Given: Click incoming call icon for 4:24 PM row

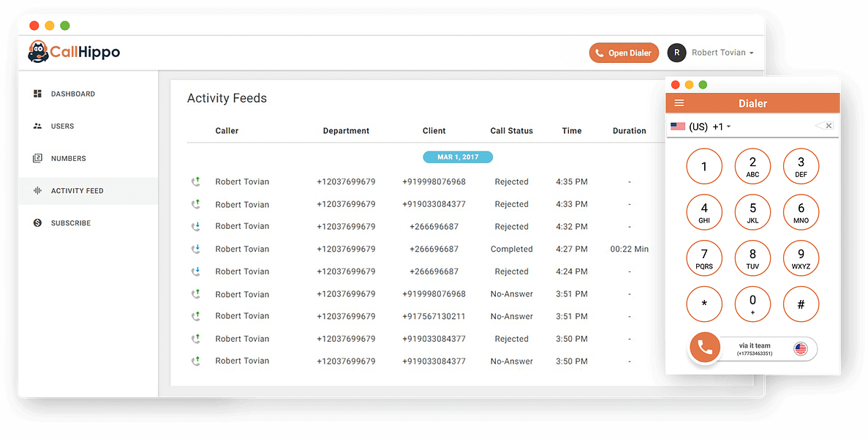Looking at the screenshot, I should (196, 271).
